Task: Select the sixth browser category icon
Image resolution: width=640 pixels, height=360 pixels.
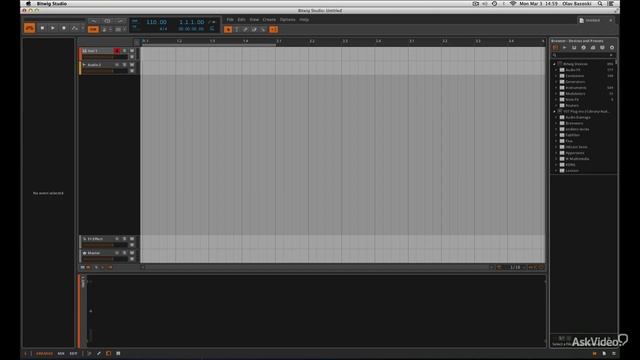Action: coord(602,48)
